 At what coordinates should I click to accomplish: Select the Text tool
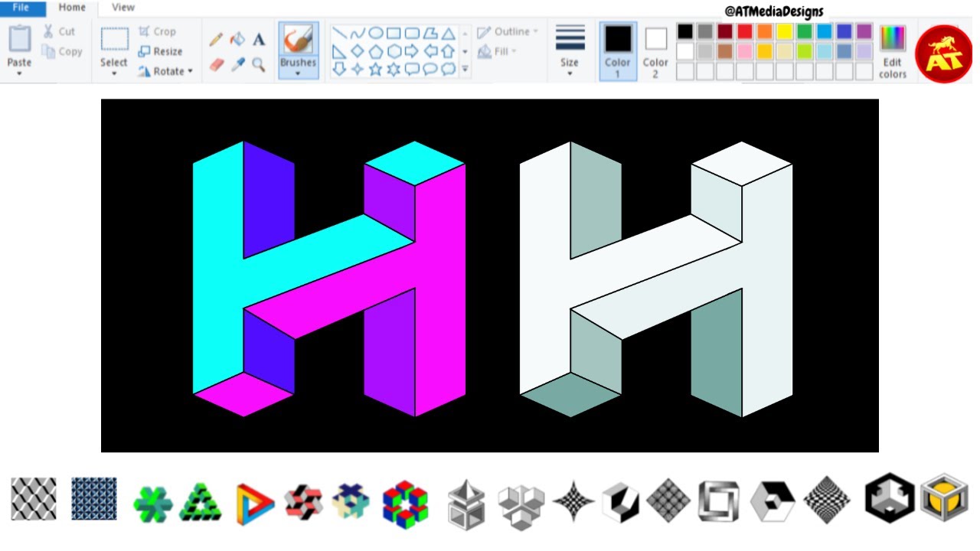coord(259,39)
